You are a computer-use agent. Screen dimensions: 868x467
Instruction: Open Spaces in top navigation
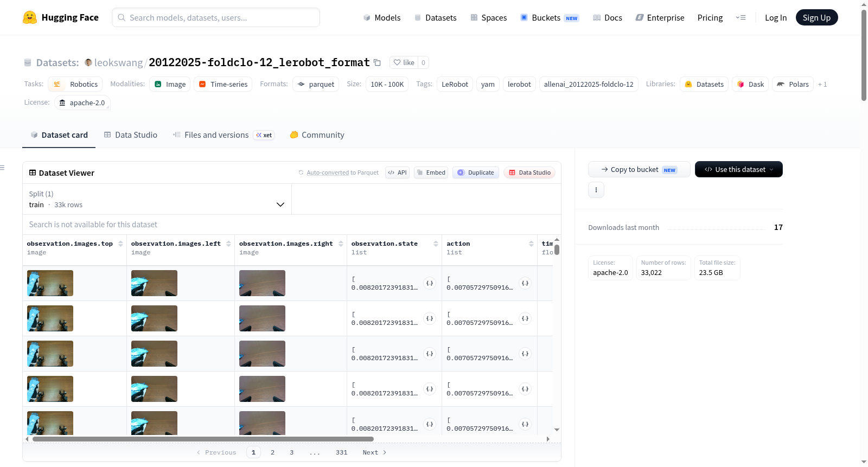pyautogui.click(x=488, y=17)
